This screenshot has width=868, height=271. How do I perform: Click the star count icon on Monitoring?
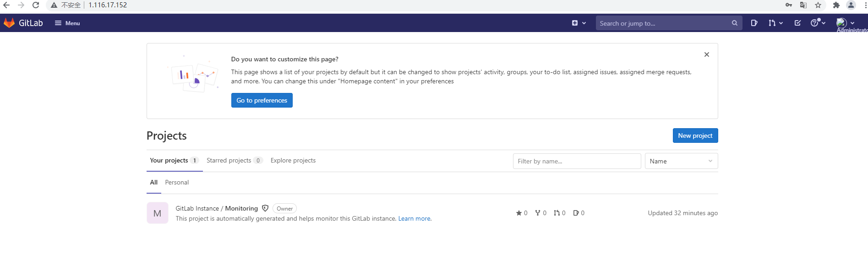coord(519,213)
